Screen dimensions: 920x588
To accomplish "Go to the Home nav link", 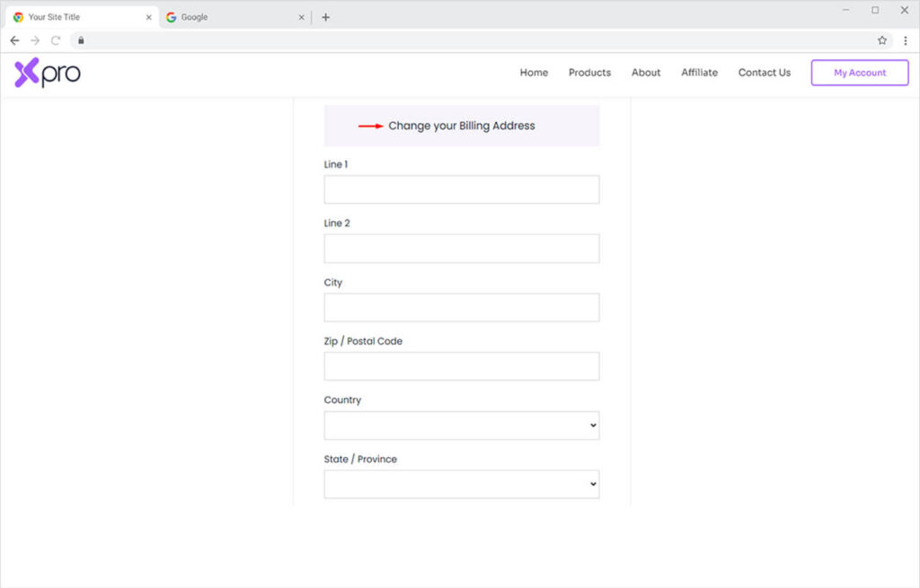I will click(534, 73).
